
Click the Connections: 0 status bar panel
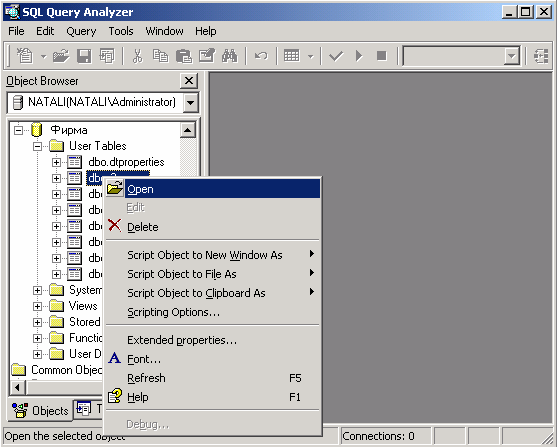[385, 436]
